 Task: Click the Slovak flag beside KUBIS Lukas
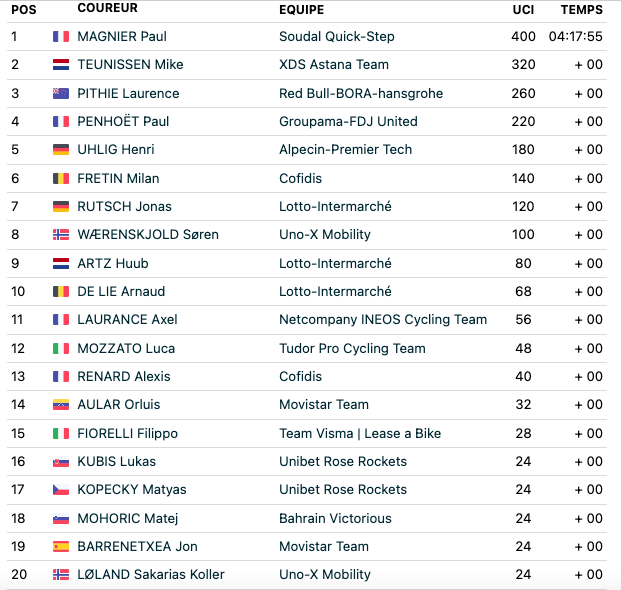pyautogui.click(x=61, y=462)
